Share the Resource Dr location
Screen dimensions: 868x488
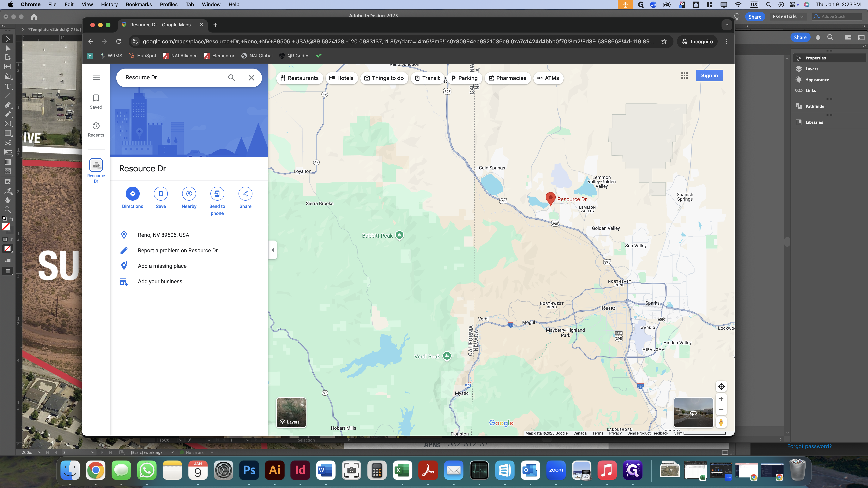(x=245, y=194)
